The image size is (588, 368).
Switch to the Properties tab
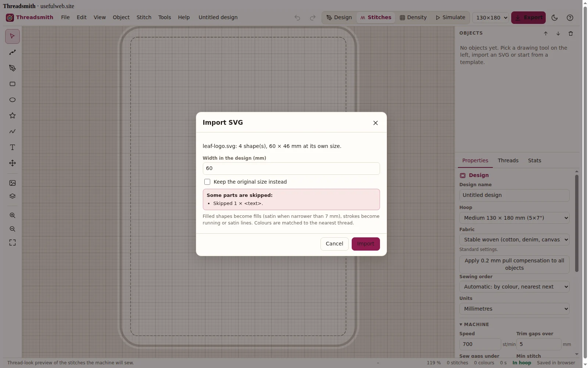click(x=475, y=160)
